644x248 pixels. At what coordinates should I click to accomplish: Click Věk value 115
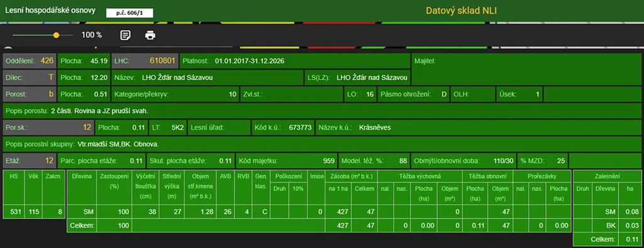[x=33, y=212]
